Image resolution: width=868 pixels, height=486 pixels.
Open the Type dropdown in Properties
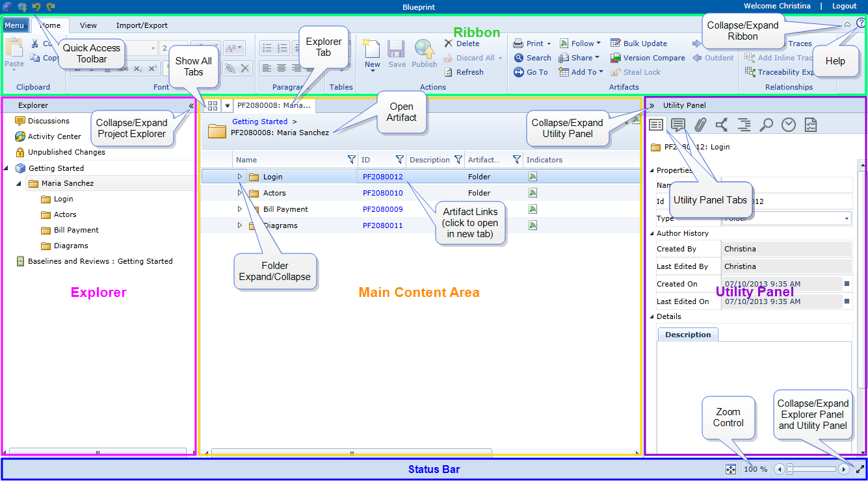847,219
